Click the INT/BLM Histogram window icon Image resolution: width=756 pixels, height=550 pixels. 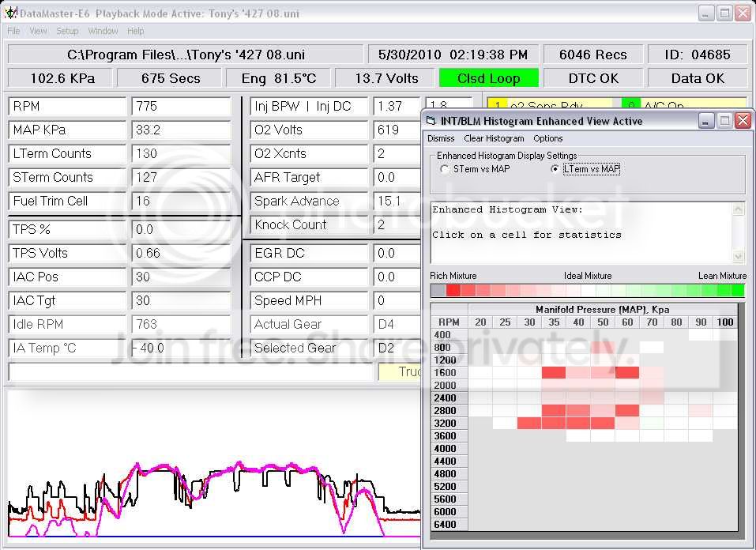pos(431,121)
